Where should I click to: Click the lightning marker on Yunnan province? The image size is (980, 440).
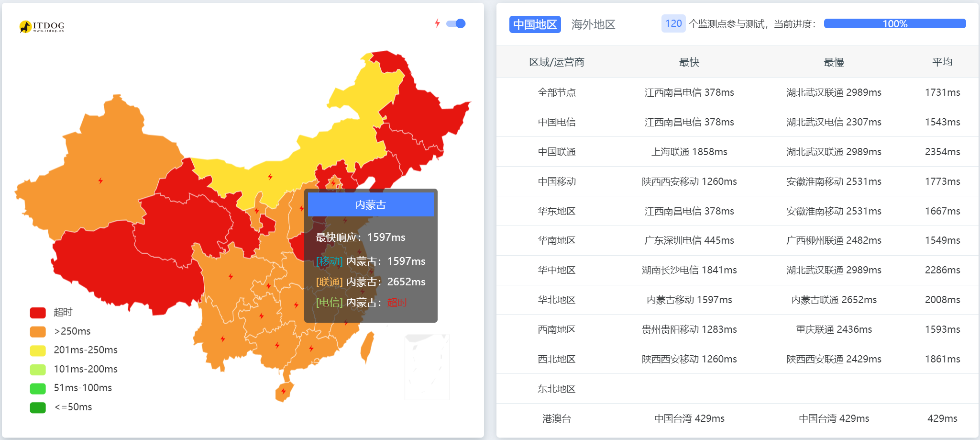[x=223, y=339]
